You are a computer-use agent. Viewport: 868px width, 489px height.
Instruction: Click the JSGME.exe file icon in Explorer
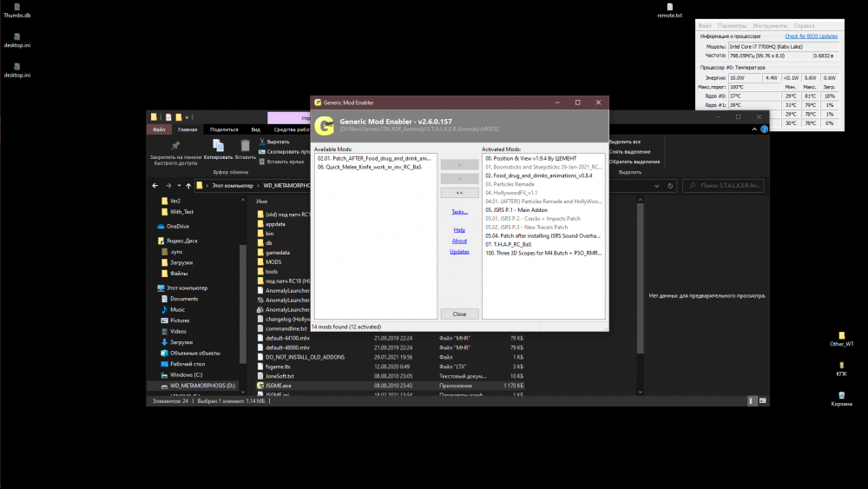260,385
